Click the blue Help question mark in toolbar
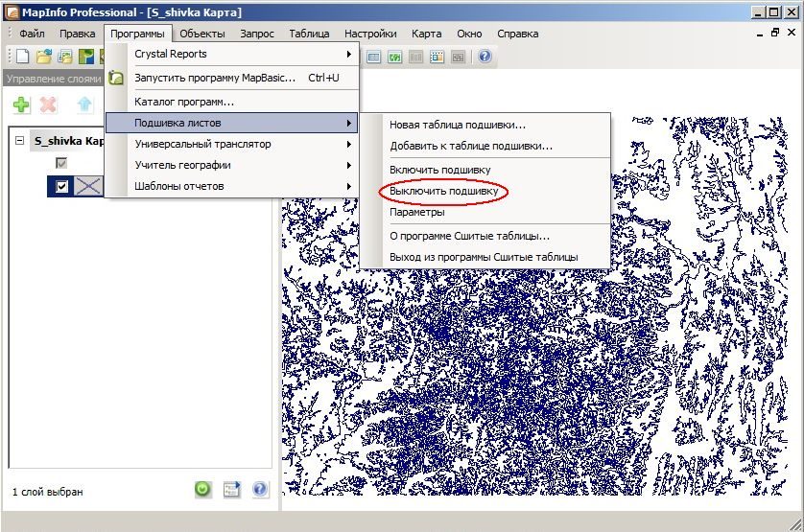Image resolution: width=804 pixels, height=532 pixels. [x=485, y=56]
